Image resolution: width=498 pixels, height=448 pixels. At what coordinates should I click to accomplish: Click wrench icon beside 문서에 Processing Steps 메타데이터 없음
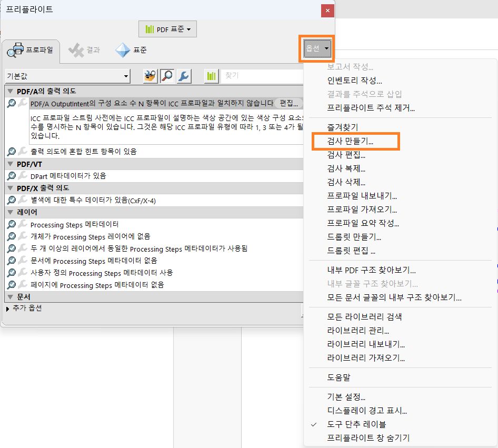(x=22, y=261)
